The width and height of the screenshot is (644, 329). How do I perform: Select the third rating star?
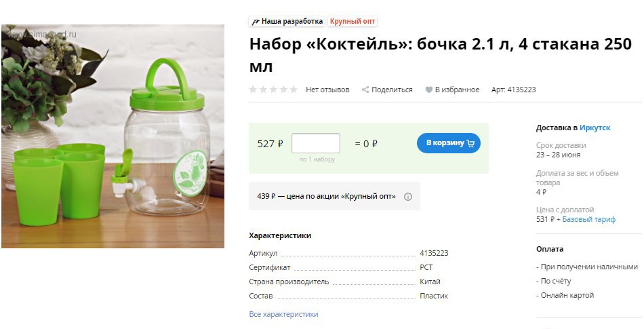pos(273,90)
